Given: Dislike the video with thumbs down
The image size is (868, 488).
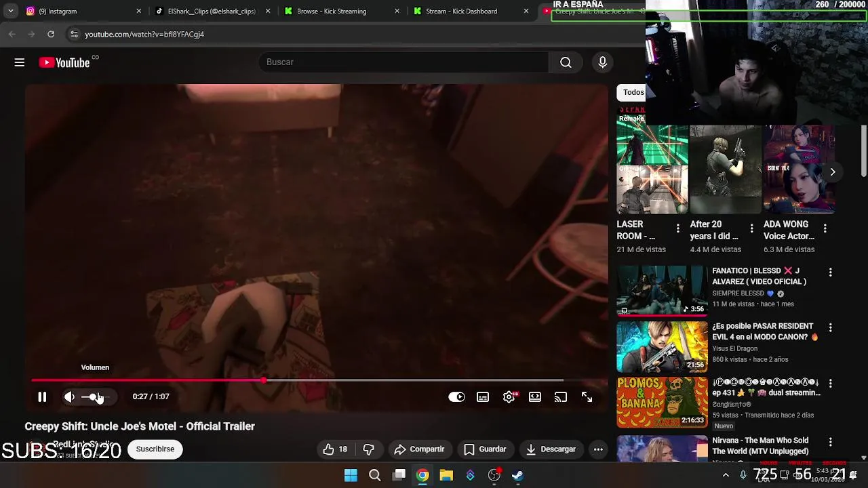Looking at the screenshot, I should (369, 449).
